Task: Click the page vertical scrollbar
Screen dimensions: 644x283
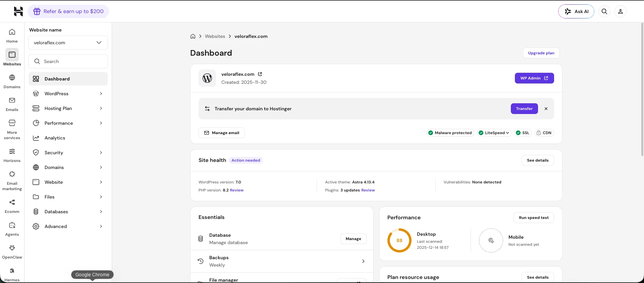Action: pyautogui.click(x=642, y=89)
